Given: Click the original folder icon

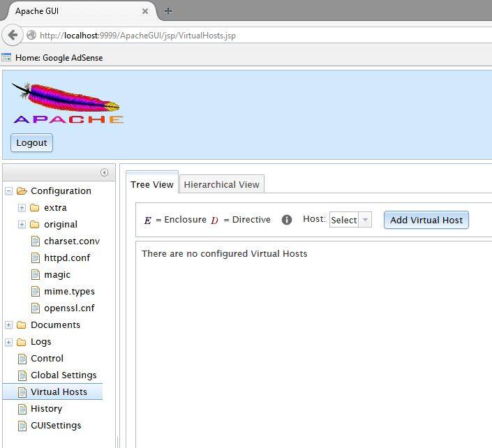Looking at the screenshot, I should pos(34,224).
